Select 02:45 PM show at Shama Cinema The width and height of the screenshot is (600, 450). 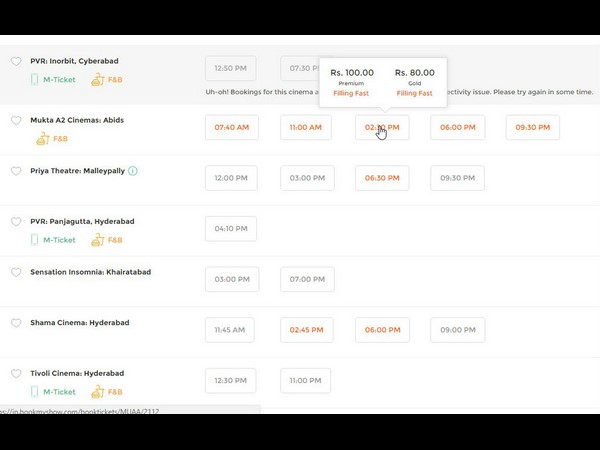[x=307, y=330]
